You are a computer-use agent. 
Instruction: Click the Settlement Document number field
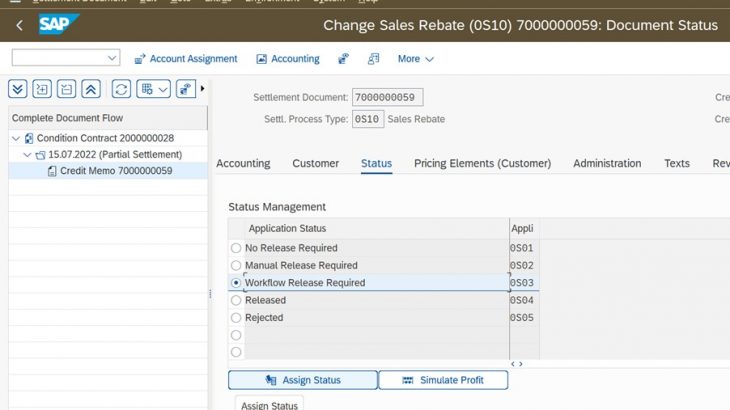[387, 97]
